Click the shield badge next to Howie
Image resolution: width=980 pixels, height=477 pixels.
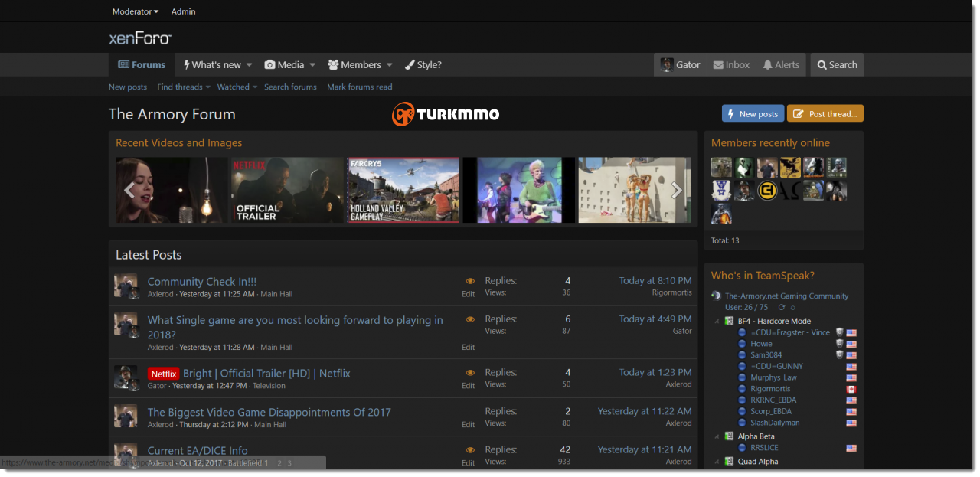coord(840,344)
